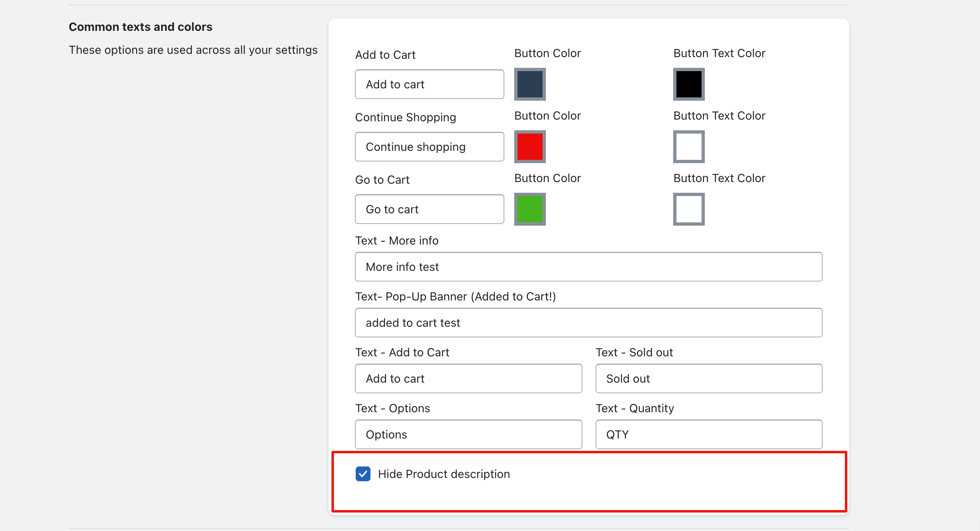Open the Add to Cart button text color swatch

[689, 84]
